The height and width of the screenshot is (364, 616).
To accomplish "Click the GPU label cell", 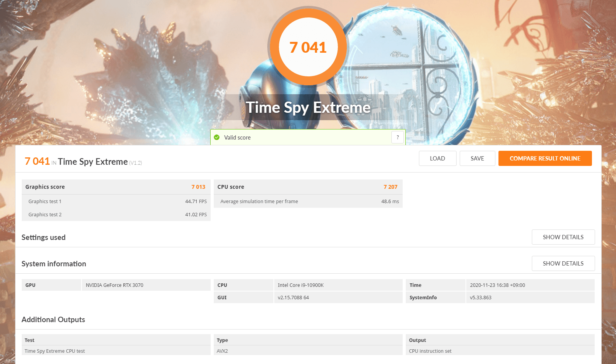I will coord(51,285).
